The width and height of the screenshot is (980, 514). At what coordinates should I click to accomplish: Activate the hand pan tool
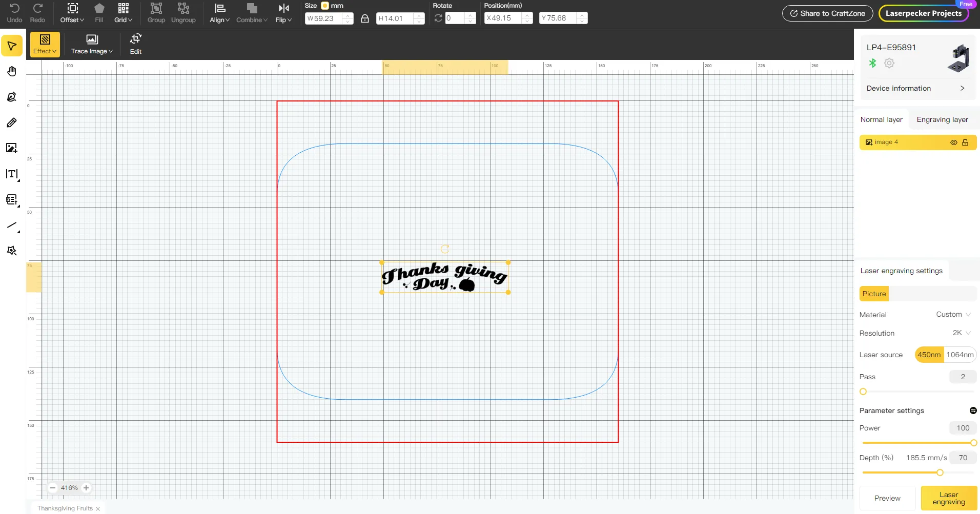point(12,71)
